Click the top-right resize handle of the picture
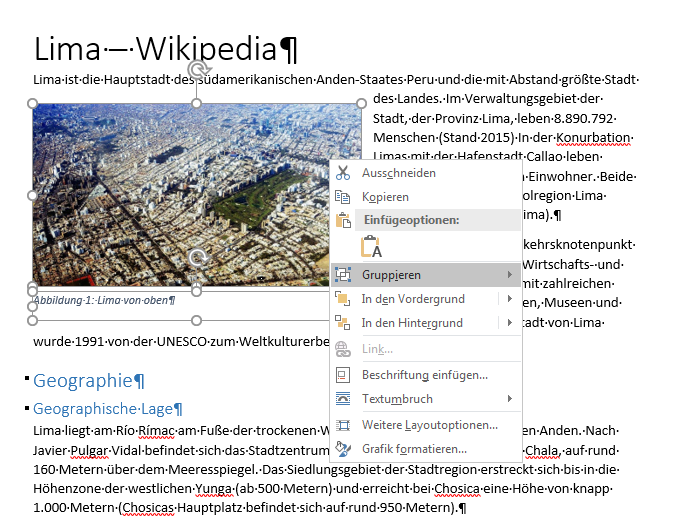Viewport: 673px width, 522px height. pyautogui.click(x=361, y=103)
